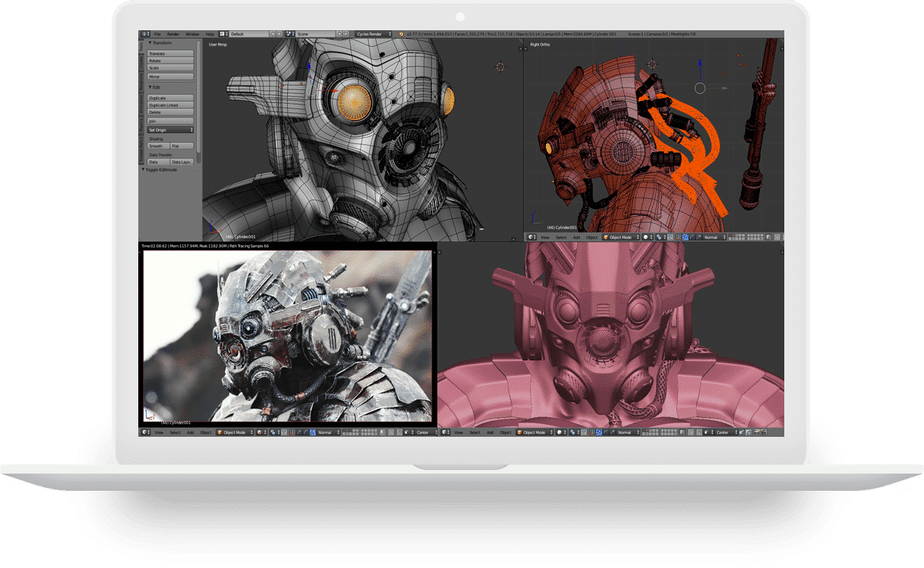Click the tool shelf vertical scrollbar
Image resolution: width=924 pixels, height=568 pixels.
(199, 101)
